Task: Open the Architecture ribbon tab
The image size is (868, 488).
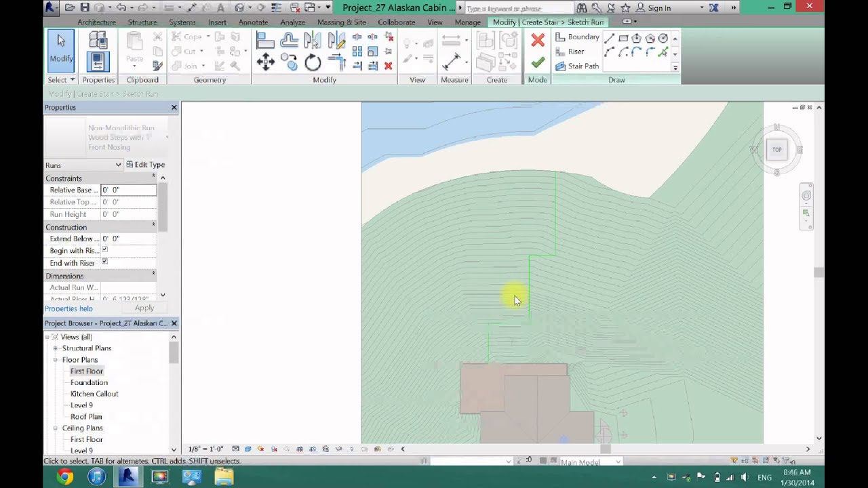Action: point(96,22)
